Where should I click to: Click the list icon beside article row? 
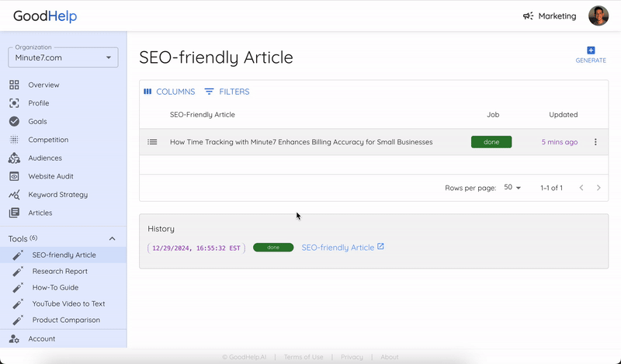pos(152,142)
